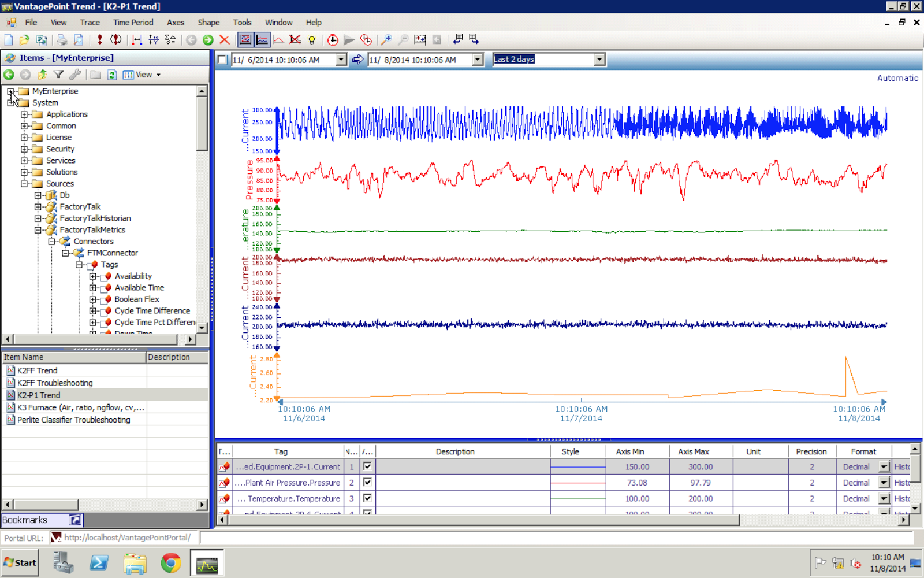Click the horizontal cursor measurement icon

137,40
